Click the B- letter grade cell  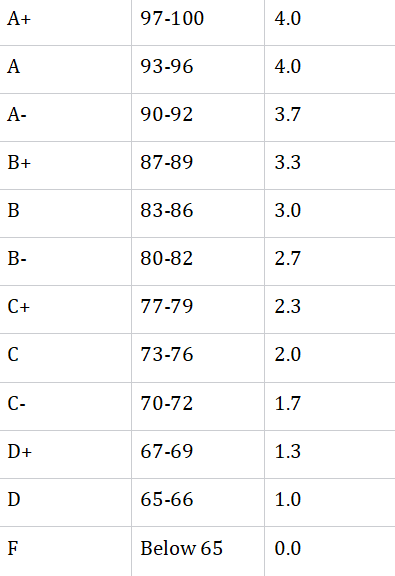[65, 262]
